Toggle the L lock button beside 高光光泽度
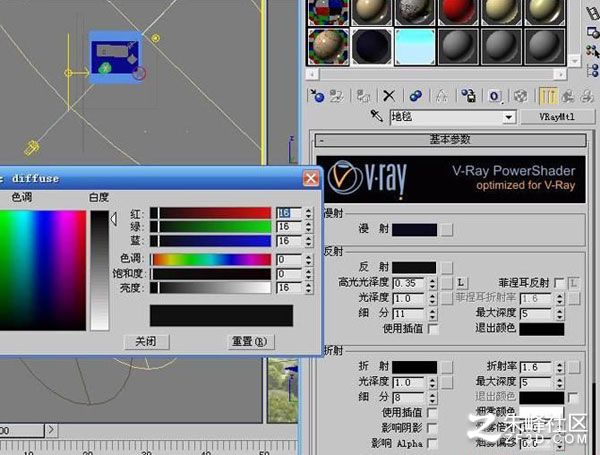This screenshot has height=455, width=600. tap(461, 283)
